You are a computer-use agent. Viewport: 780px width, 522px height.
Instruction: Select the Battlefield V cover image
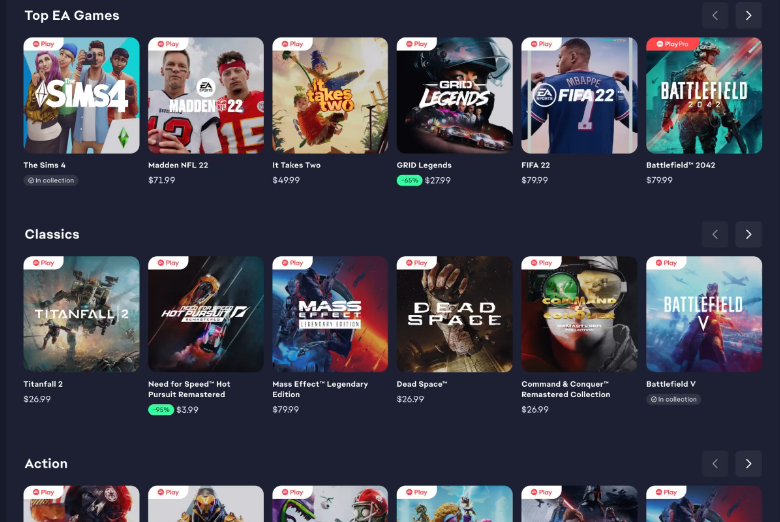pos(704,314)
